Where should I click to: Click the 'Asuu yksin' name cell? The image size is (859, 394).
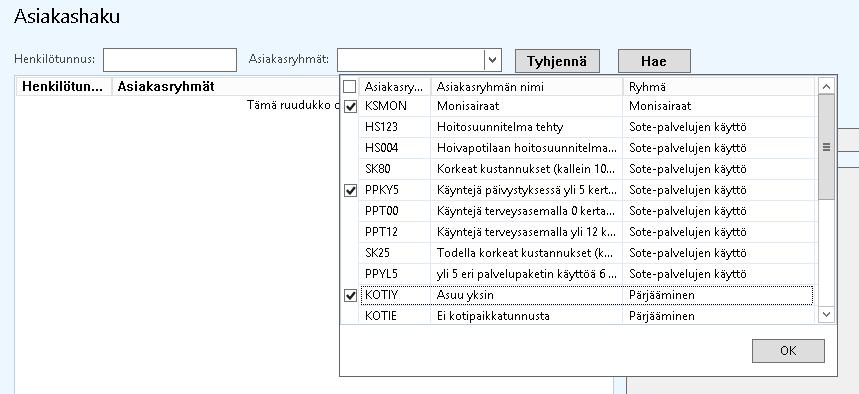(x=526, y=295)
